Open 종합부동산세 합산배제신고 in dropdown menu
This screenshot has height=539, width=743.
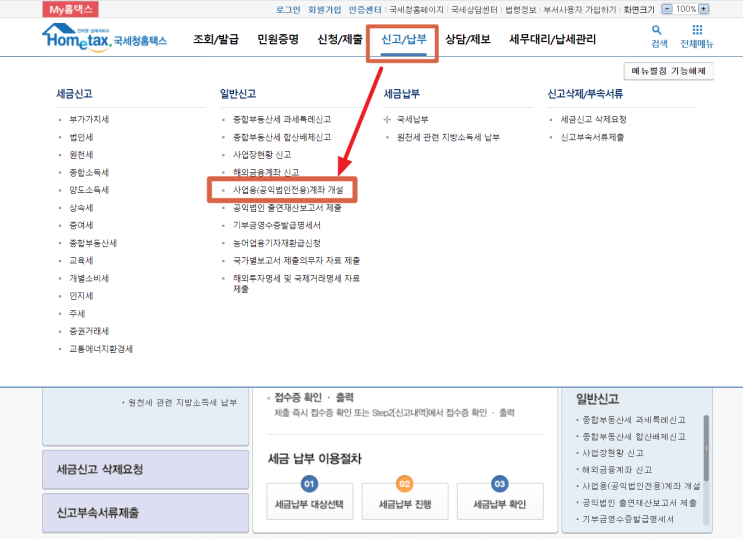[282, 137]
